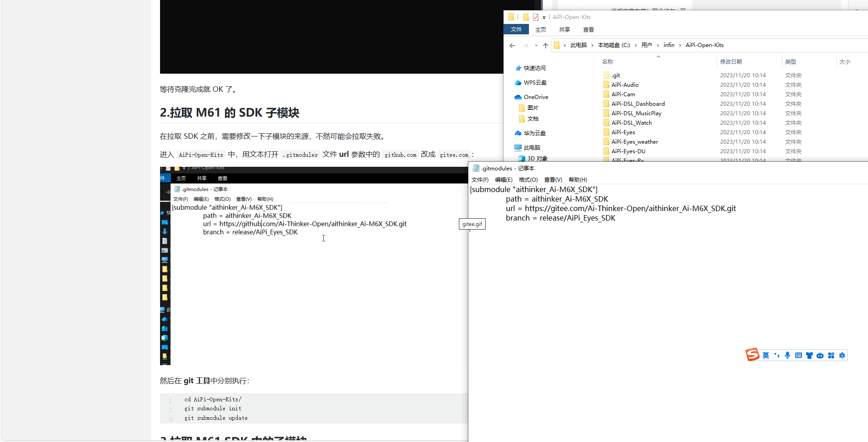Viewport: 868px width, 442px height.
Task: Open Notepad 查看(V) menu
Action: click(x=553, y=180)
